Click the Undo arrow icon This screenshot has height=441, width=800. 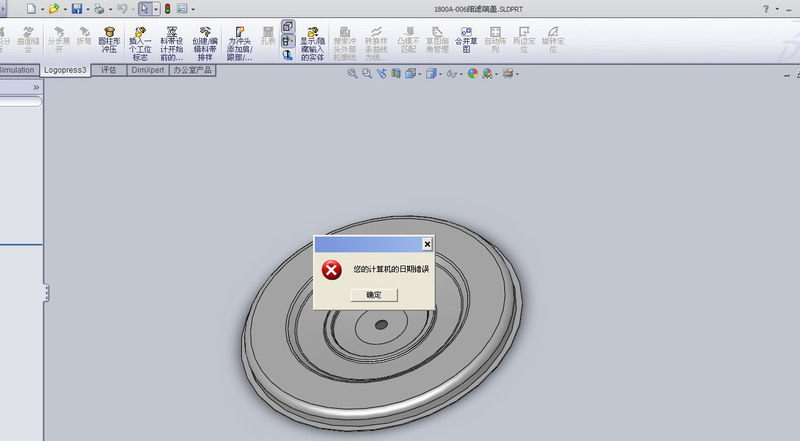tap(122, 9)
